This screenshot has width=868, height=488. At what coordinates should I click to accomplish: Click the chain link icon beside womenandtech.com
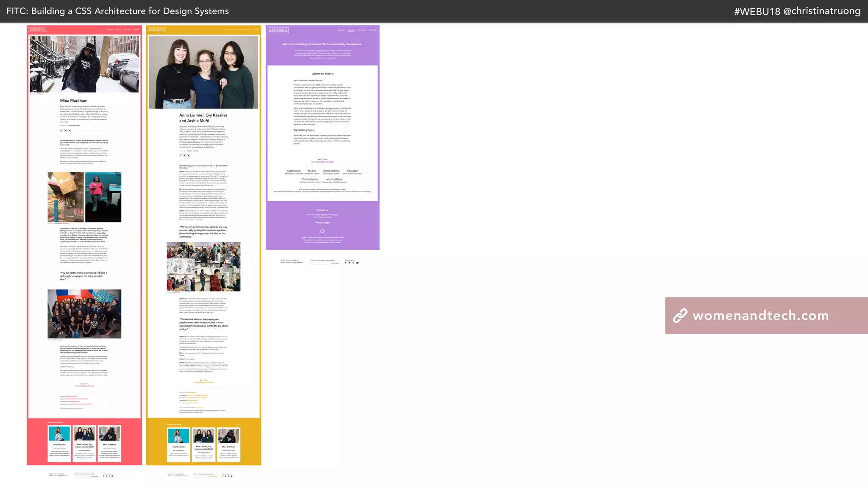pyautogui.click(x=680, y=316)
